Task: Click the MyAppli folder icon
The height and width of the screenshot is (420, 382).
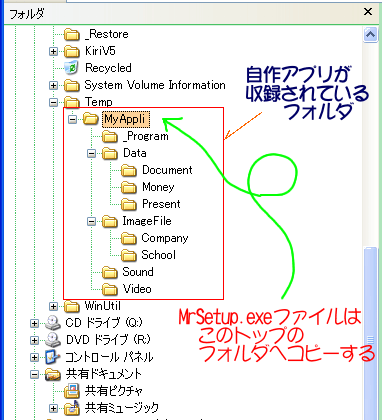Action: 90,119
